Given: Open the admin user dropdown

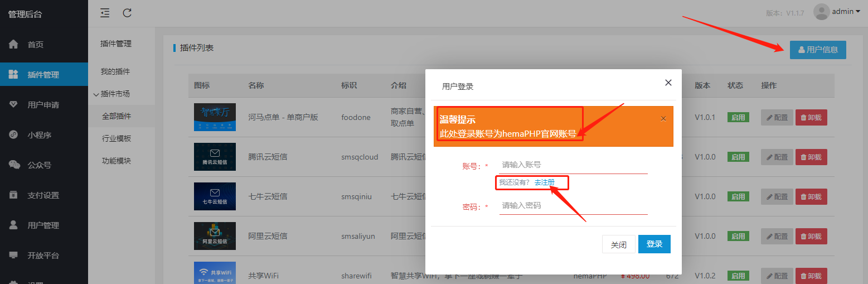Looking at the screenshot, I should [846, 12].
